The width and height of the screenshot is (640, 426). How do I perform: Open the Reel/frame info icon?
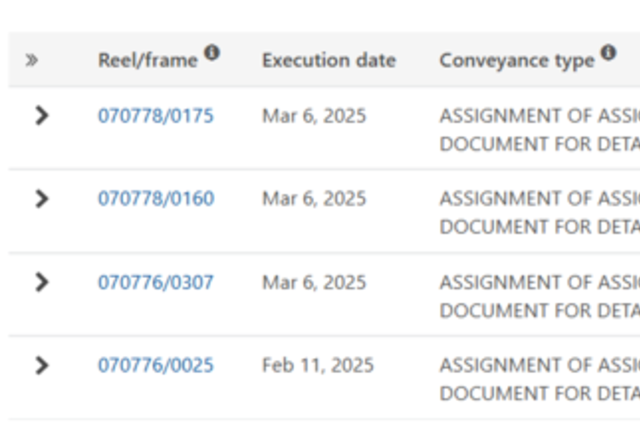212,52
